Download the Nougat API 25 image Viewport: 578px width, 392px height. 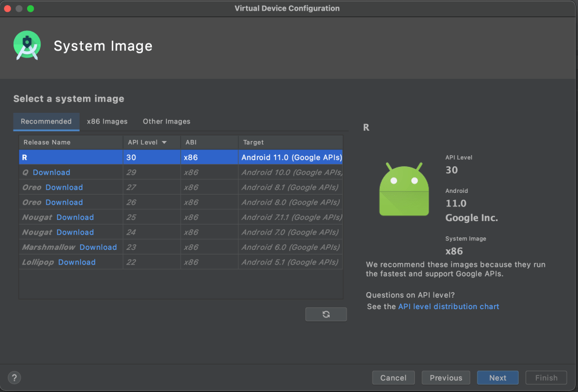click(x=75, y=217)
